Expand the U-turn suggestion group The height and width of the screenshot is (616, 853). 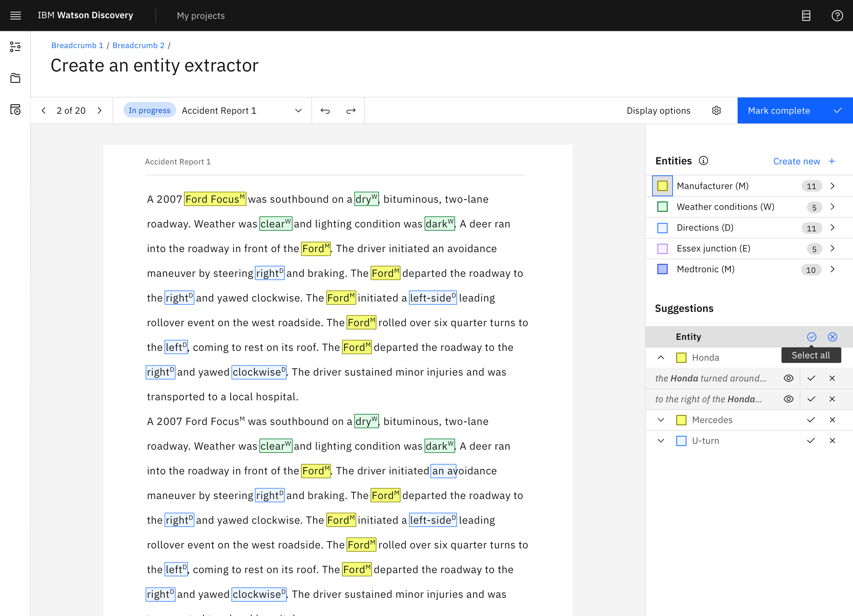point(661,441)
